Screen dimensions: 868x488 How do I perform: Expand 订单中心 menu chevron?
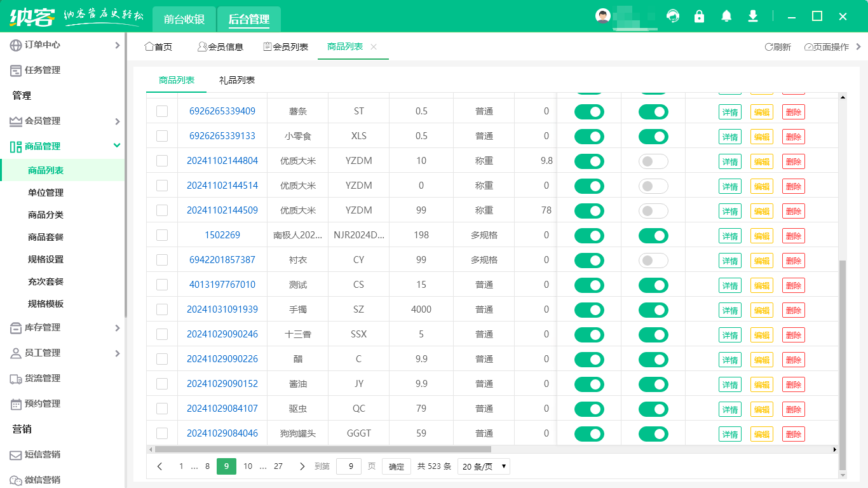[x=117, y=45]
